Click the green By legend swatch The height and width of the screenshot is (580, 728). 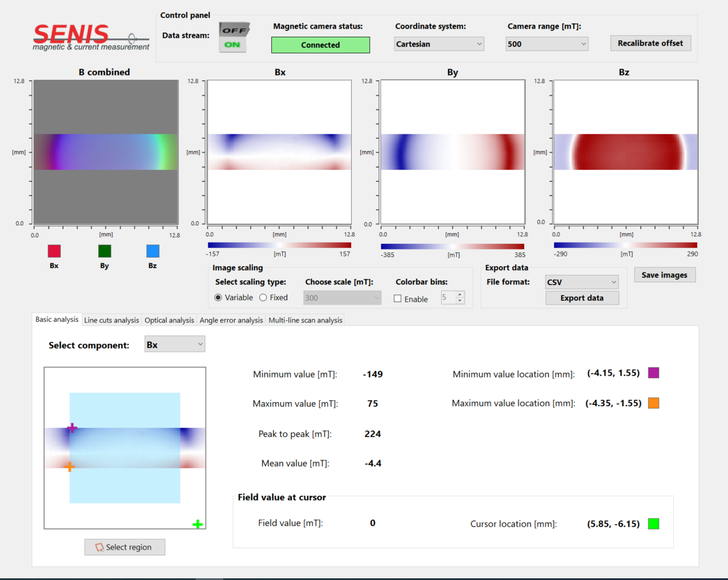point(104,251)
